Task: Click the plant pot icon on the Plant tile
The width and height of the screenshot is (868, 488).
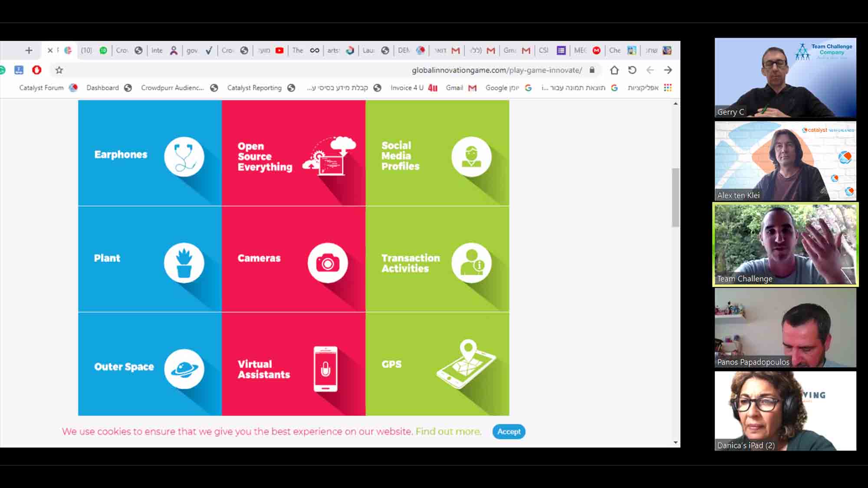Action: [x=184, y=262]
